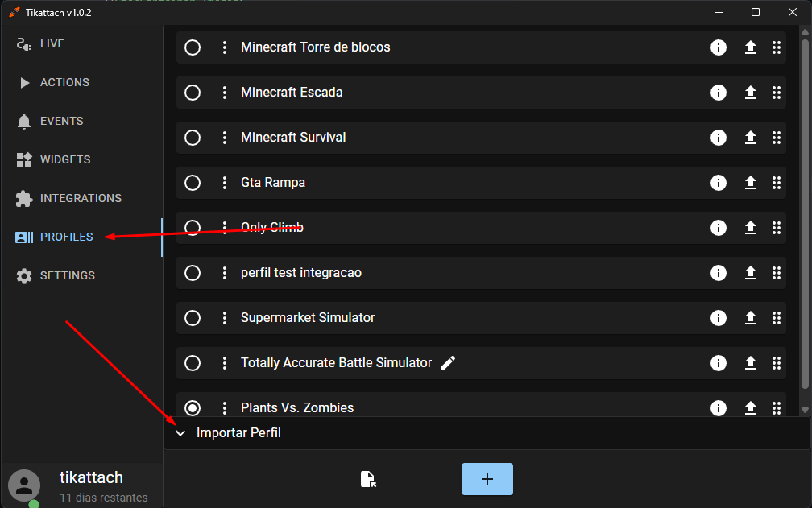The height and width of the screenshot is (508, 812).
Task: Grab the drag handle of Minecraft Torre de blocos
Action: click(x=777, y=47)
